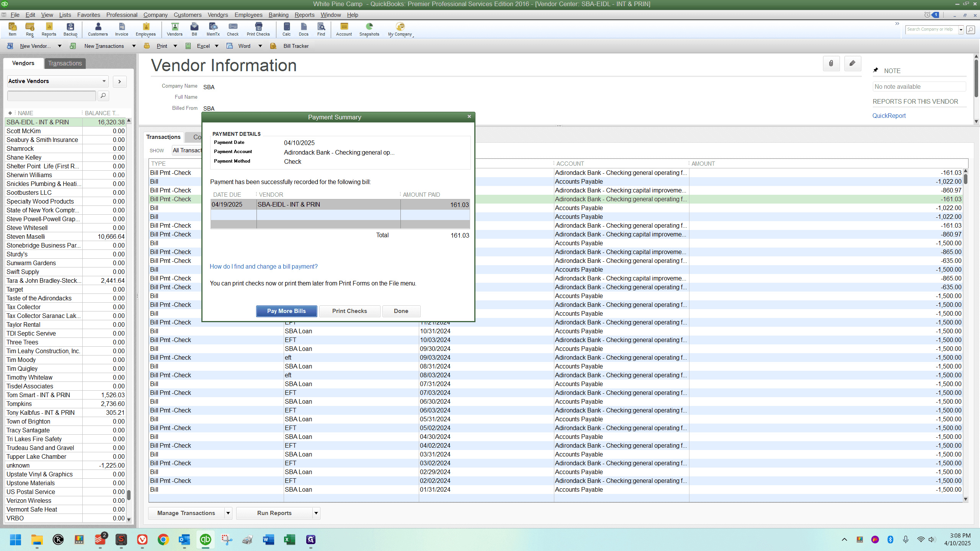980x551 pixels.
Task: Click the Windows Start button
Action: click(x=16, y=540)
